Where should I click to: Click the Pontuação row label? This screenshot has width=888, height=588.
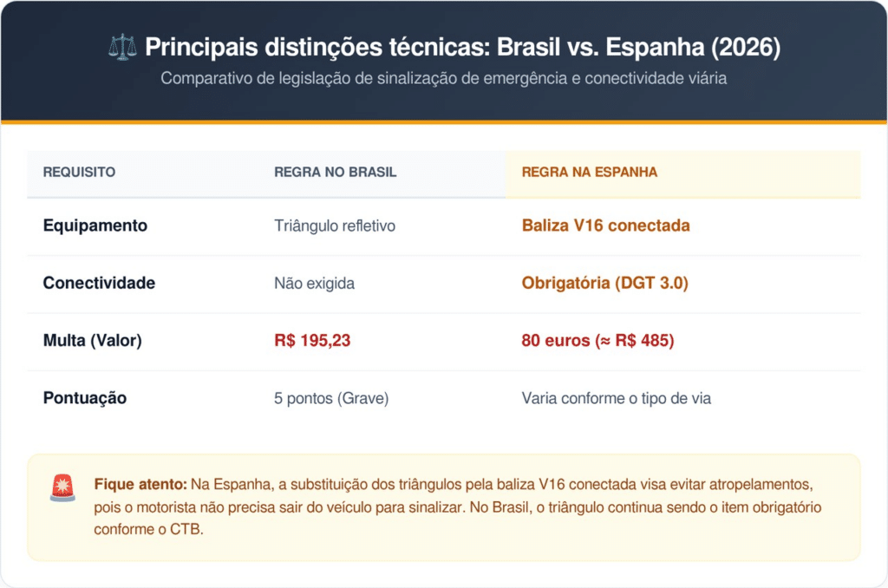coord(85,398)
